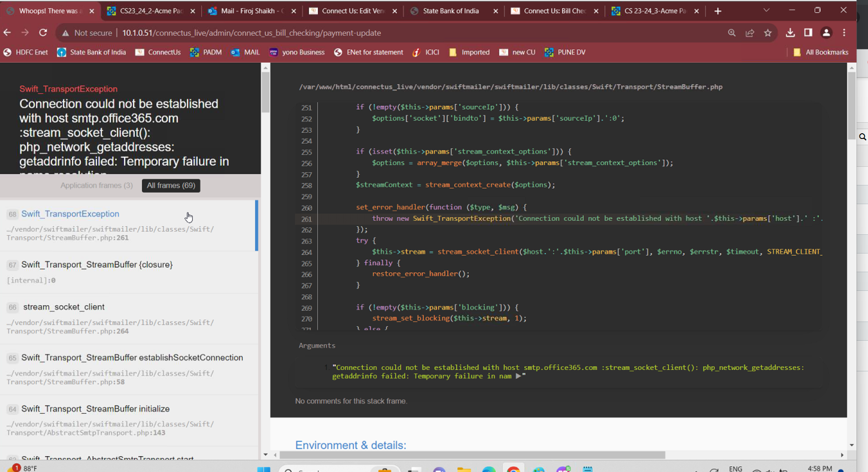The height and width of the screenshot is (472, 868).
Task: Select frame 64 StreamBuffer initialize
Action: (x=128, y=420)
